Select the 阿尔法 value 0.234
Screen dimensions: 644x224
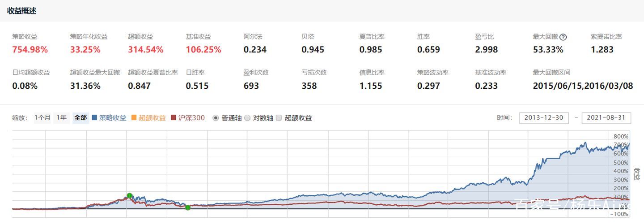tap(255, 50)
